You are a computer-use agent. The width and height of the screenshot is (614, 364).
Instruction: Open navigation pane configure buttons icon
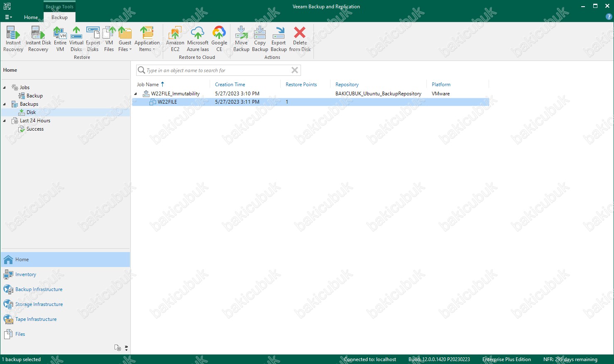pyautogui.click(x=118, y=348)
